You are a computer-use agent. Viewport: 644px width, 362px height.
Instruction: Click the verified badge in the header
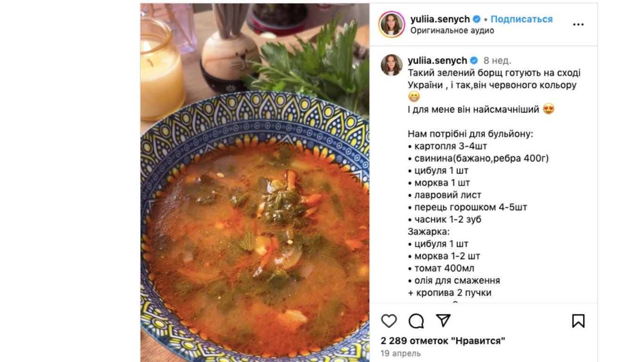tap(477, 19)
